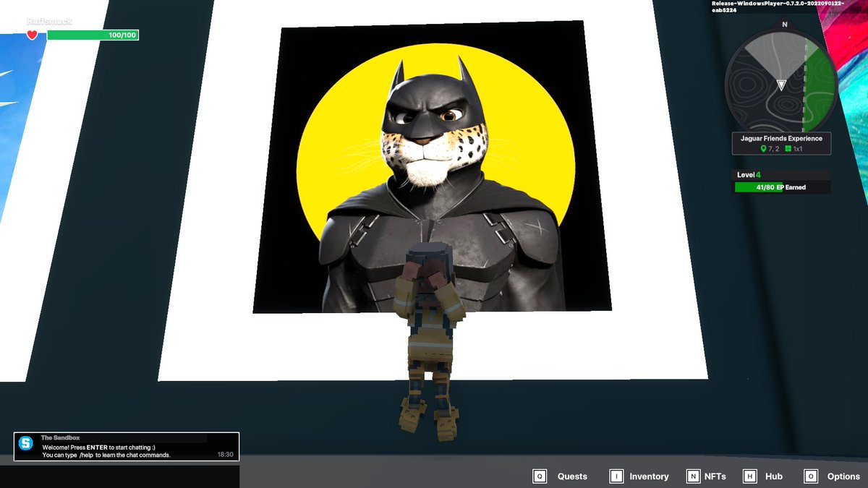Screen dimensions: 868x488
Task: Click the red heart health icon
Action: click(33, 35)
